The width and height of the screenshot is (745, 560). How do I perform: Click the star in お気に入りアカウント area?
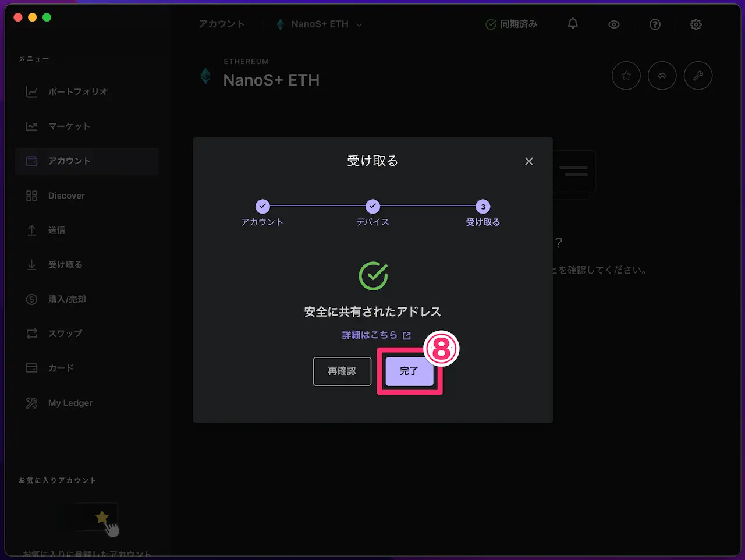(102, 516)
